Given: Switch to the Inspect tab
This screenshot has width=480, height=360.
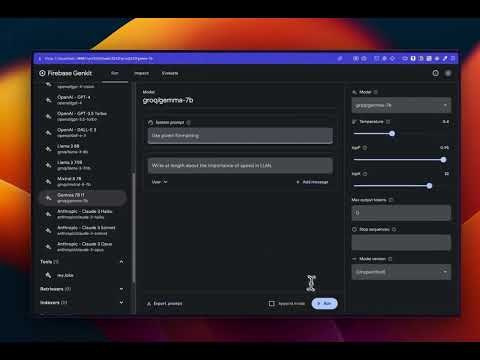Looking at the screenshot, I should [x=141, y=73].
